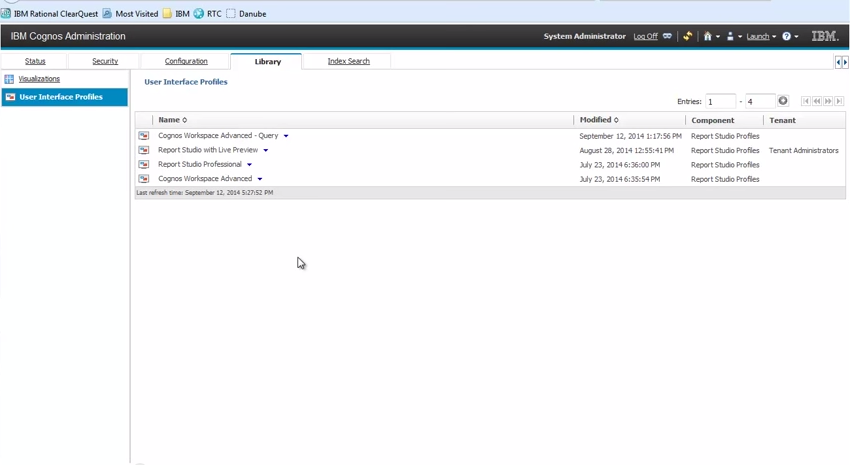Click the System Administrator user name
The width and height of the screenshot is (850, 465).
pyautogui.click(x=584, y=36)
